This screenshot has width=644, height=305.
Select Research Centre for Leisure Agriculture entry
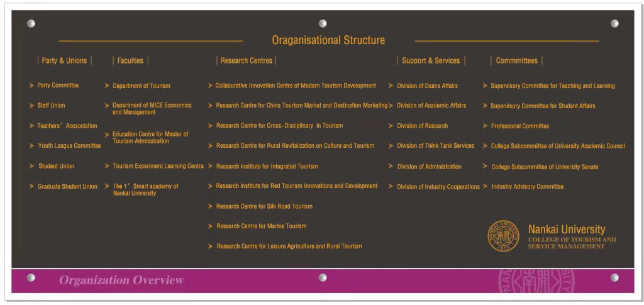click(289, 247)
